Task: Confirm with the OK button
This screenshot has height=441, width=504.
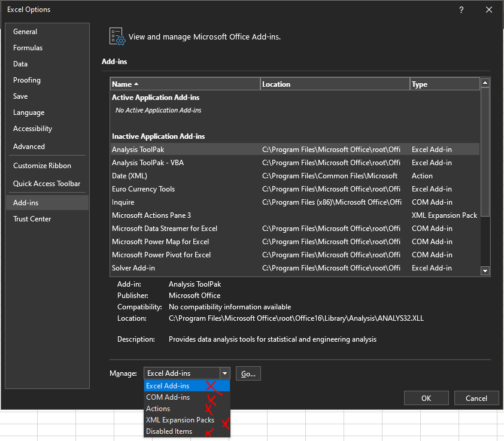Action: (x=426, y=399)
